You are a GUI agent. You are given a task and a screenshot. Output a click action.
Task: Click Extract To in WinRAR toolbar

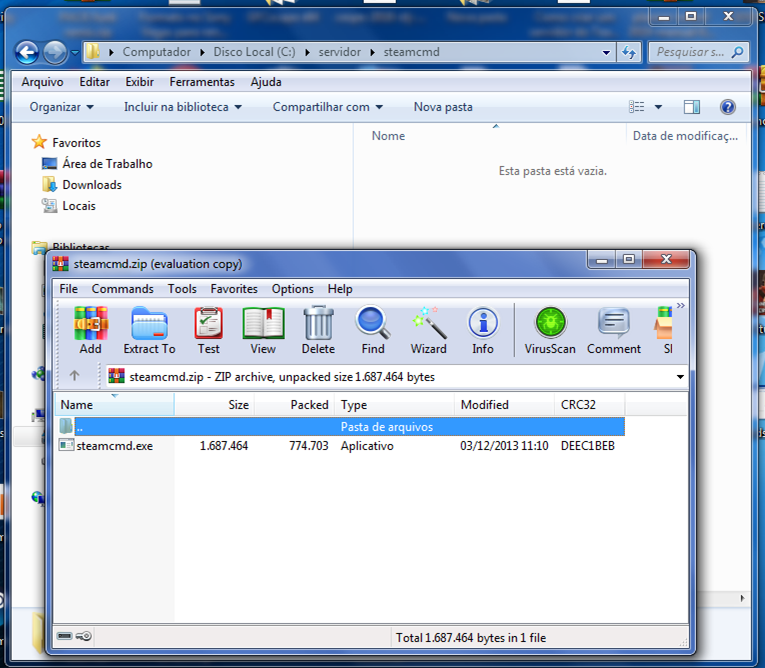[x=149, y=329]
